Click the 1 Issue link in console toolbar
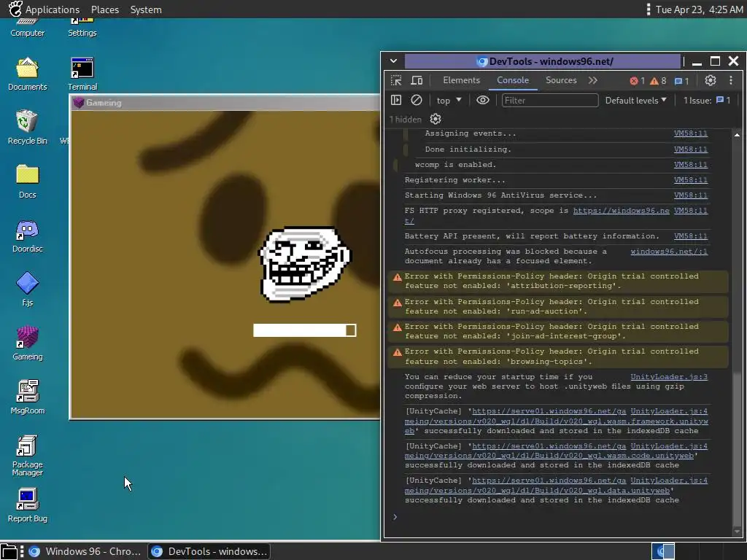Image resolution: width=747 pixels, height=560 pixels. [706, 101]
